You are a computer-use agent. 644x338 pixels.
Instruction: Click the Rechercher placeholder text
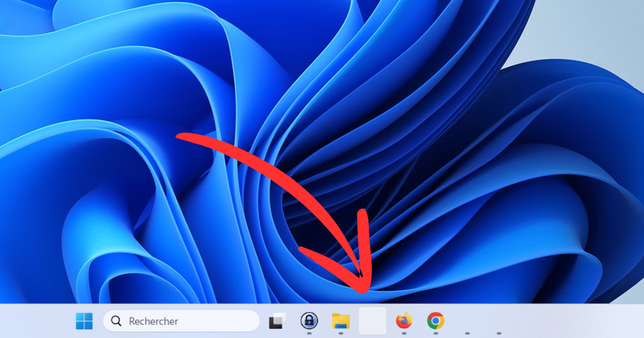tap(153, 321)
